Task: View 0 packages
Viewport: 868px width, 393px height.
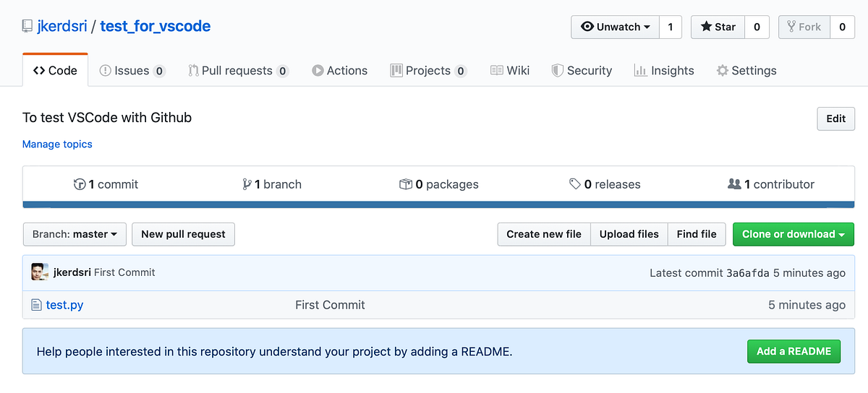Action: 439,184
